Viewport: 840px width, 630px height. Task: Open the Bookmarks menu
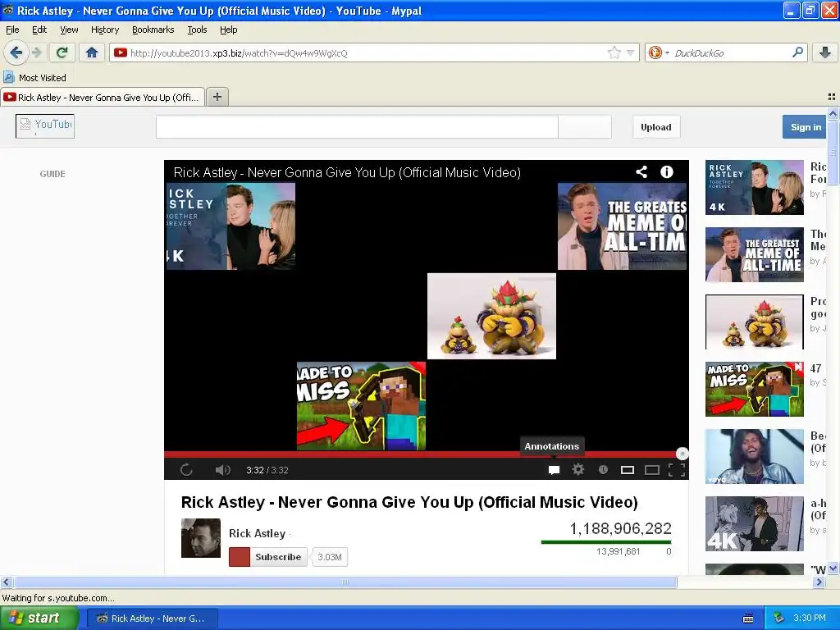pyautogui.click(x=153, y=30)
